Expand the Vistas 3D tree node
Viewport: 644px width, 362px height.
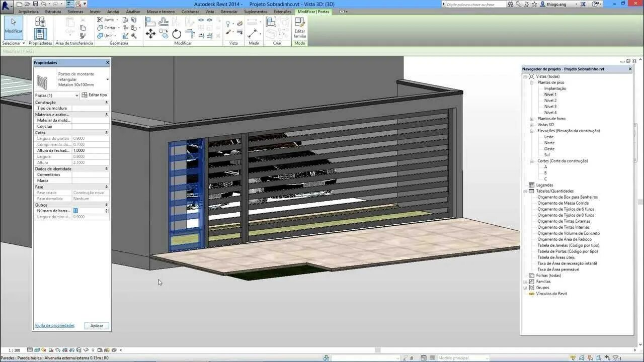pos(532,125)
